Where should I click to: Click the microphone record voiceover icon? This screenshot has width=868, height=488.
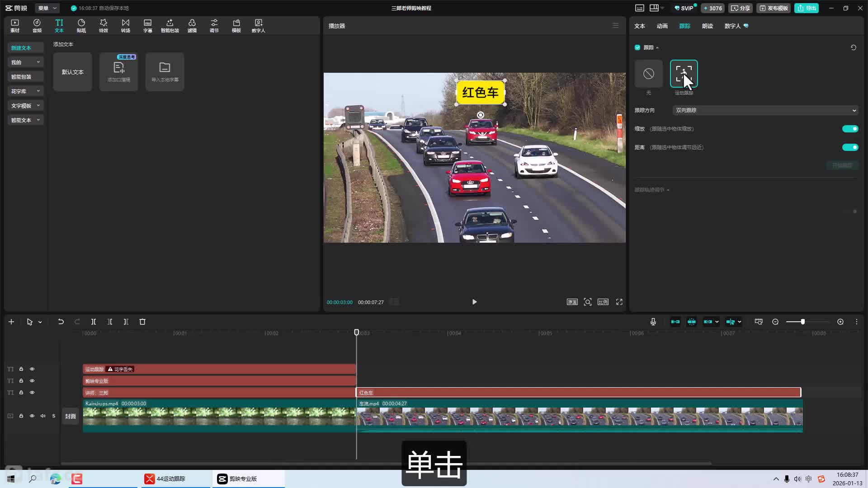pyautogui.click(x=653, y=322)
